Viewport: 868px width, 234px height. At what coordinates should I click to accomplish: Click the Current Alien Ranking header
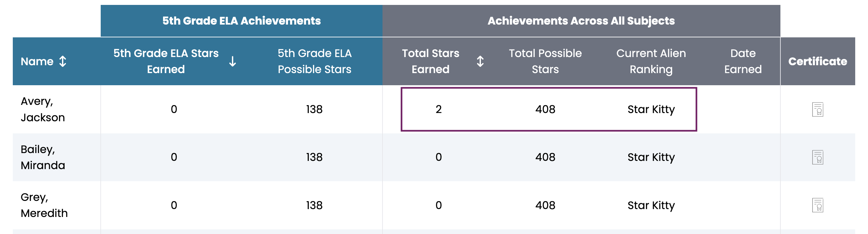(x=651, y=61)
